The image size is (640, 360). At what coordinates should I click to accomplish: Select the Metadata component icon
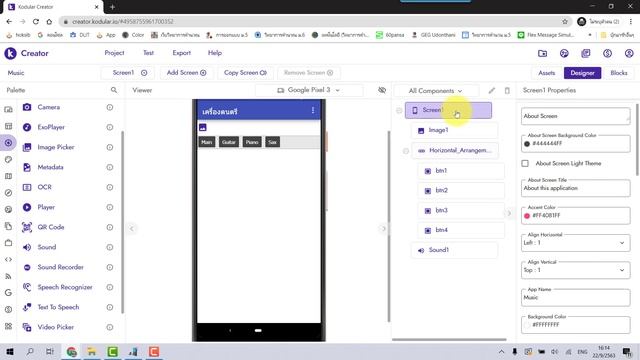pyautogui.click(x=27, y=167)
